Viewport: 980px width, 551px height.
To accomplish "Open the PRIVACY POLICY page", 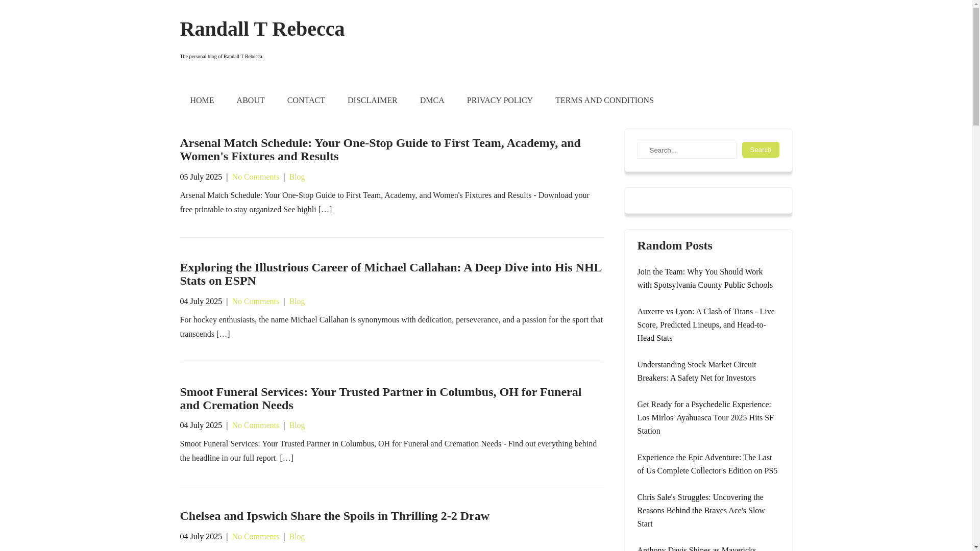I will 500,101.
